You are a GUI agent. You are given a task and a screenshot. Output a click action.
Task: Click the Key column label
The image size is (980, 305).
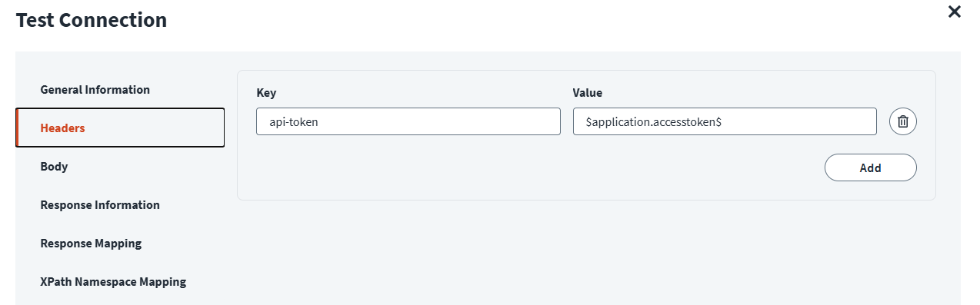(x=266, y=93)
